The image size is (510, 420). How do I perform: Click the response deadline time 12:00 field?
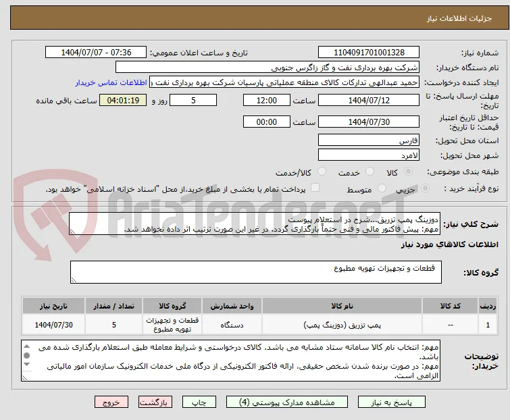266,100
